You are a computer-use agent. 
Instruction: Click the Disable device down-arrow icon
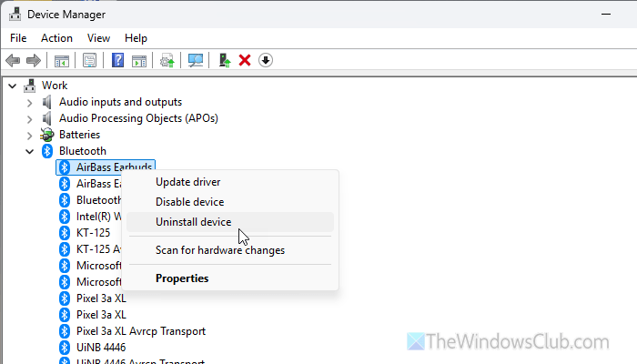(266, 61)
